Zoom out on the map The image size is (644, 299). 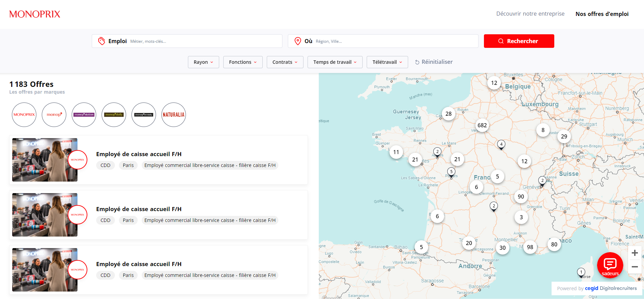pyautogui.click(x=634, y=267)
